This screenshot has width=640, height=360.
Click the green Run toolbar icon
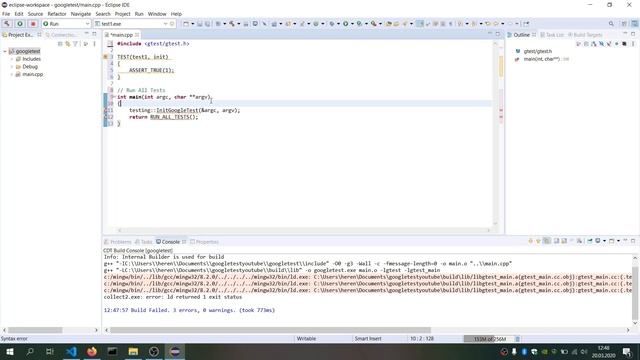[346, 24]
